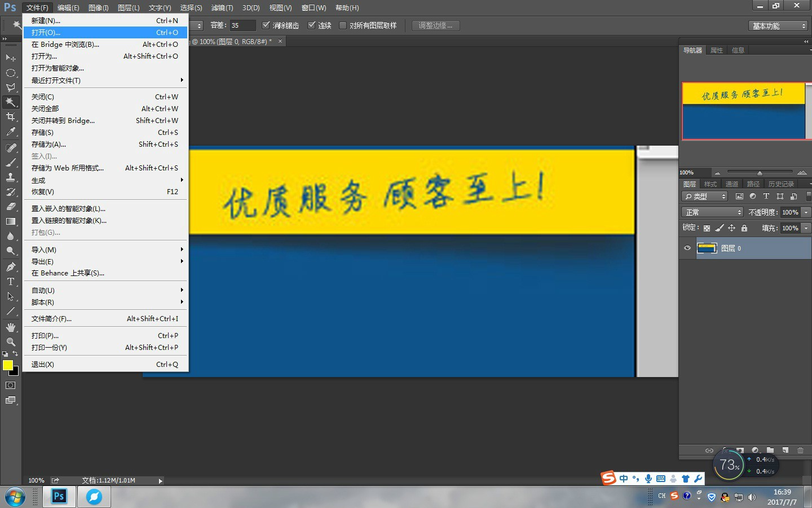This screenshot has height=508, width=812.
Task: Open the 正常 blend mode dropdown
Action: click(713, 212)
